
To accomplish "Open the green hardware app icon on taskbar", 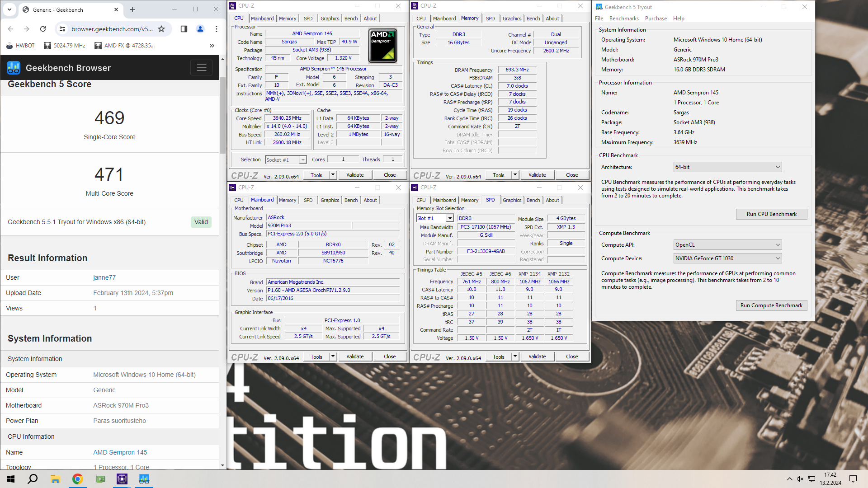I will click(100, 479).
